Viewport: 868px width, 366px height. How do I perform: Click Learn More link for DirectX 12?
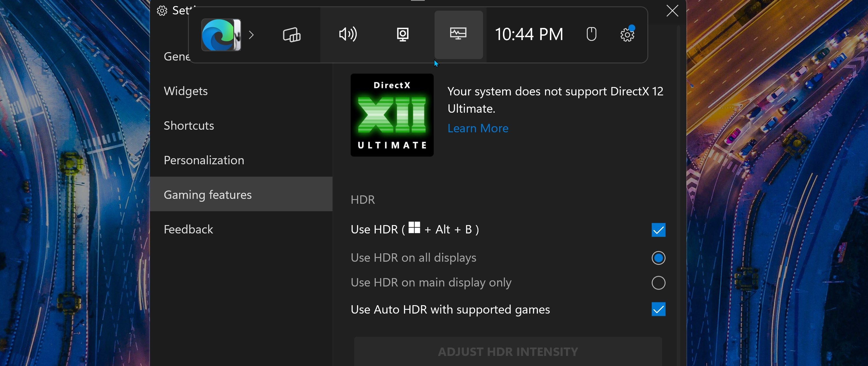point(477,128)
